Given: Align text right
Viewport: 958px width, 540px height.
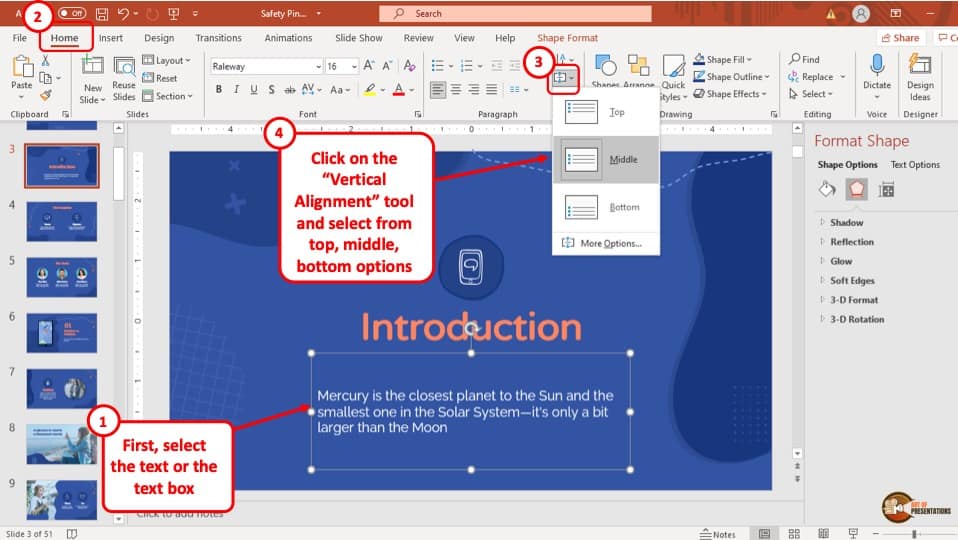Looking at the screenshot, I should [x=474, y=90].
